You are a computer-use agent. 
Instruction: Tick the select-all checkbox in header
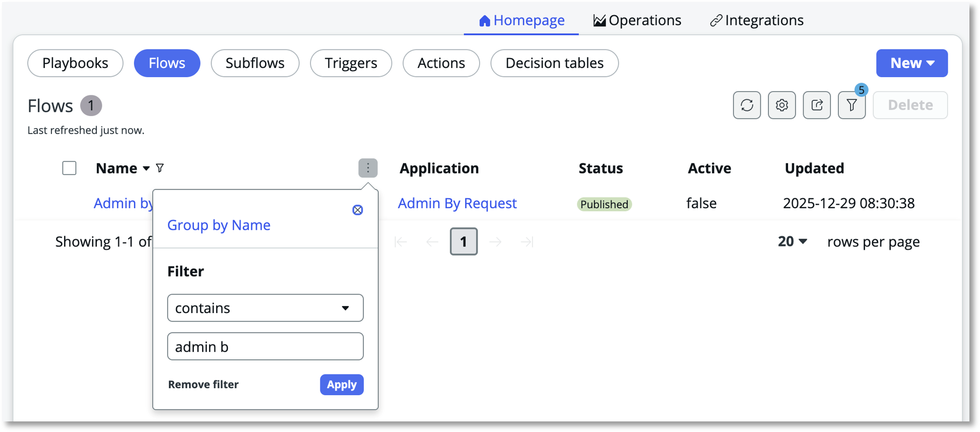(x=70, y=168)
